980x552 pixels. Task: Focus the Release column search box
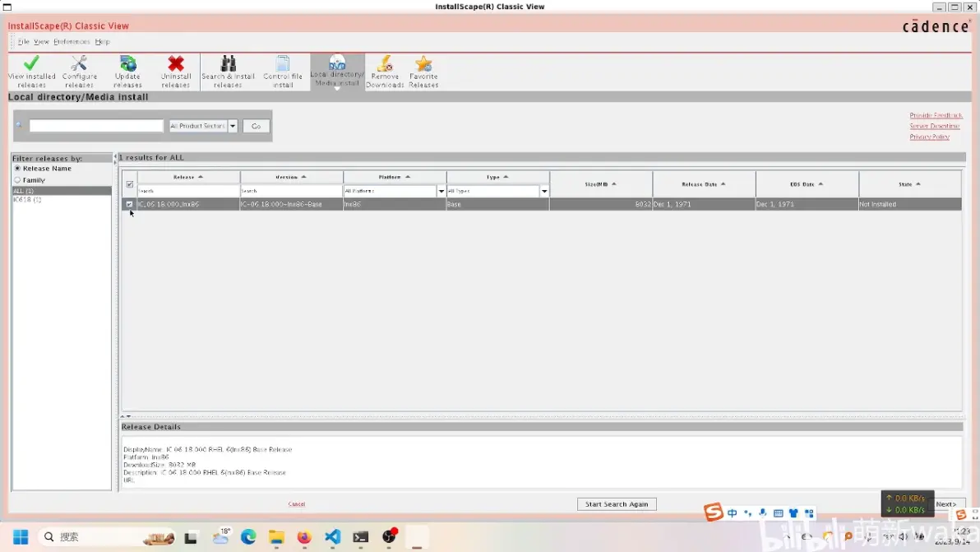(x=188, y=191)
